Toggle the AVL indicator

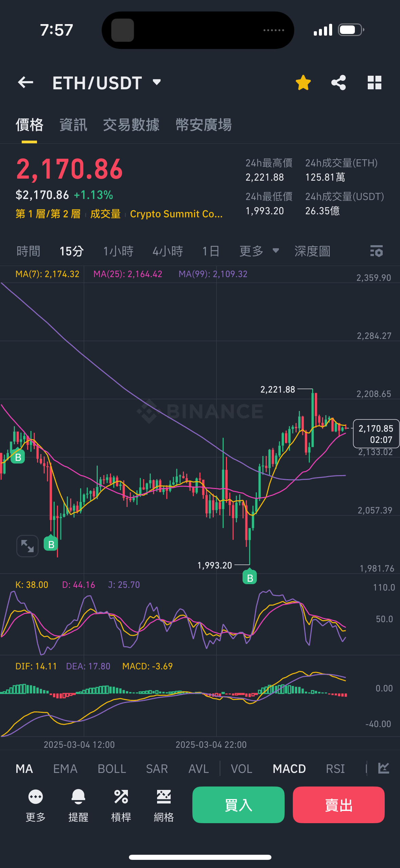(x=199, y=768)
